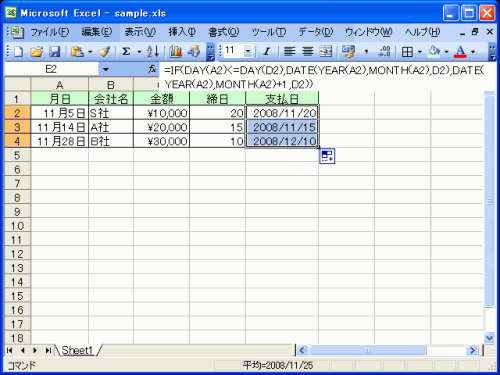Screen dimensions: 500x375
Task: Apply red font color
Action: click(460, 51)
